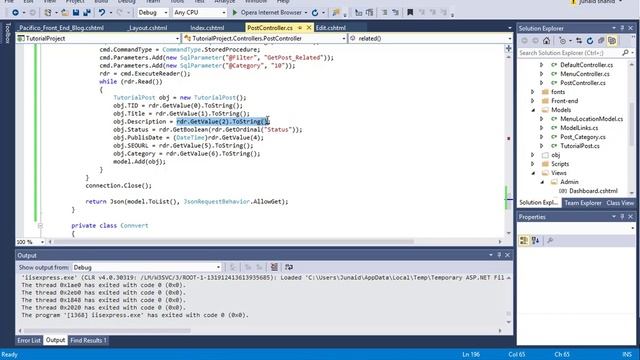The height and width of the screenshot is (360, 640).
Task: Select Post_Category.cs file
Action: point(582,137)
